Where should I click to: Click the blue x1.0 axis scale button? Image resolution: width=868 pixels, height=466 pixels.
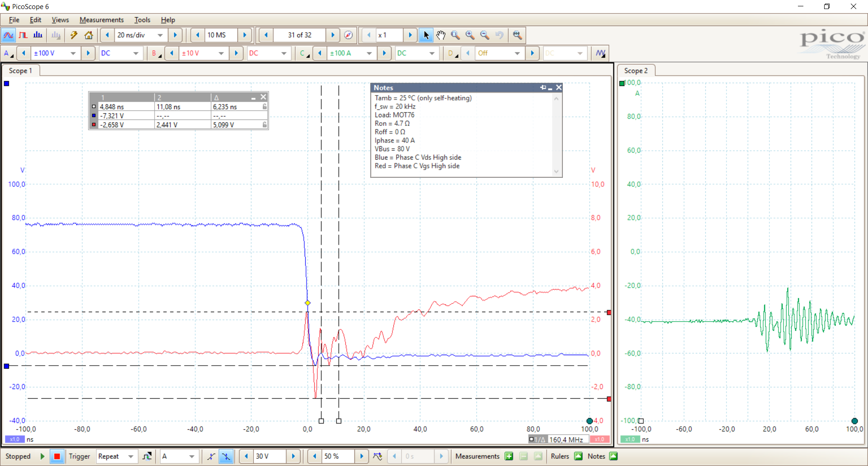[14, 439]
